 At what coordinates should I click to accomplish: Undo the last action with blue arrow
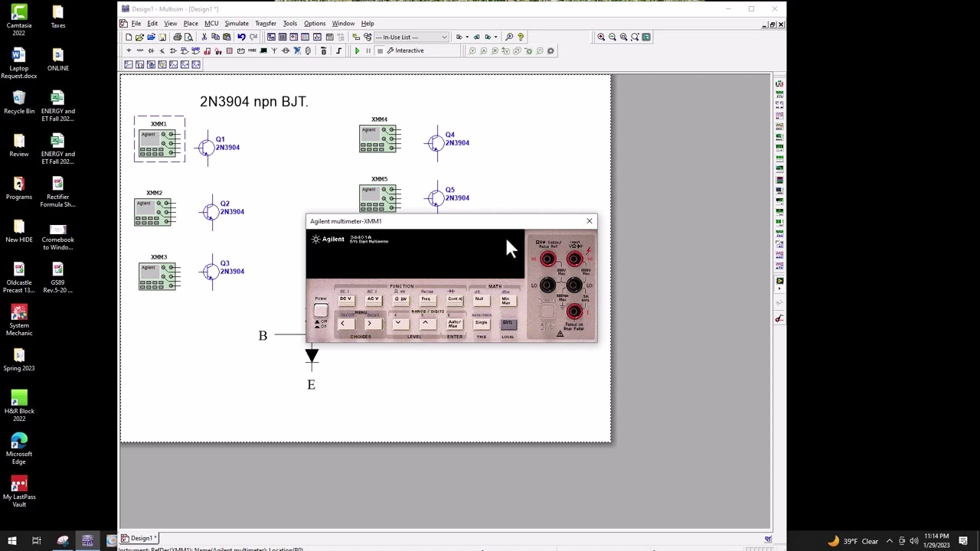[x=241, y=37]
